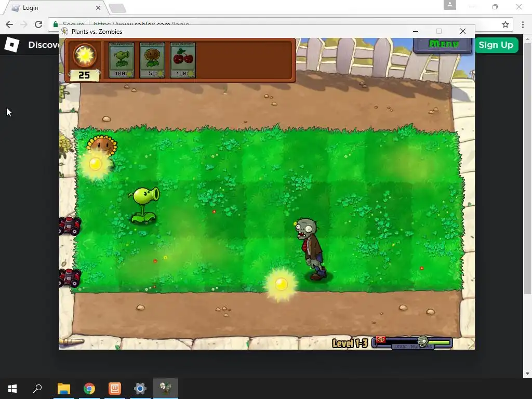Switch to Plants vs. Zombies taskbar icon
Image resolution: width=532 pixels, height=399 pixels.
[166, 389]
